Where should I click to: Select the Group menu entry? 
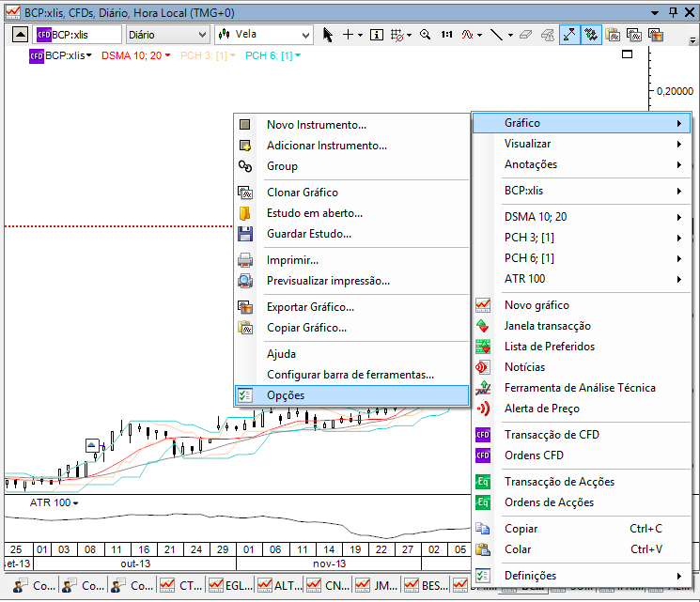[351, 166]
